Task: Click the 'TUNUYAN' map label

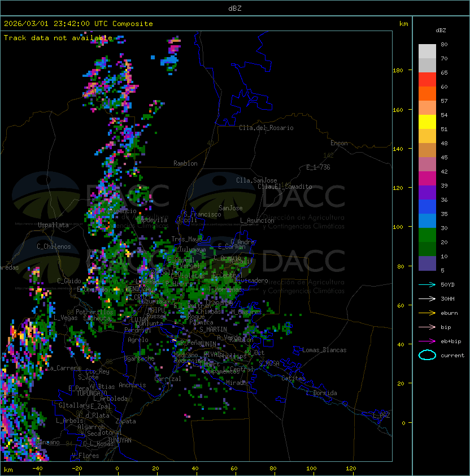Action: coord(120,440)
